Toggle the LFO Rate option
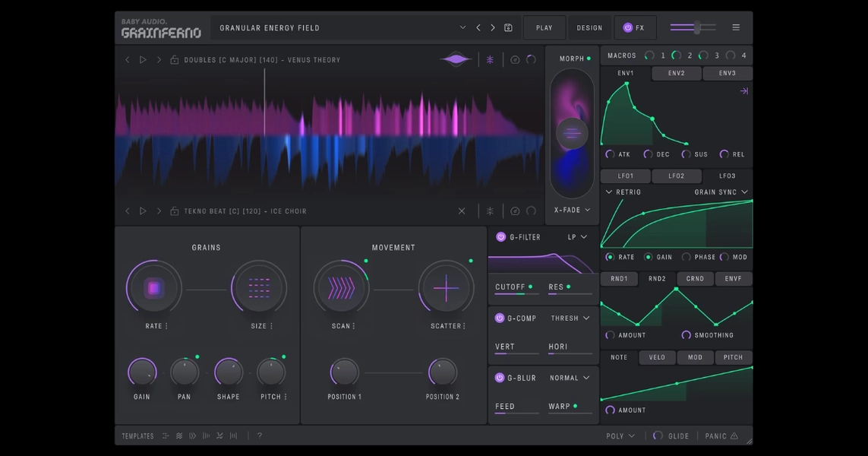The height and width of the screenshot is (456, 868). pyautogui.click(x=610, y=257)
